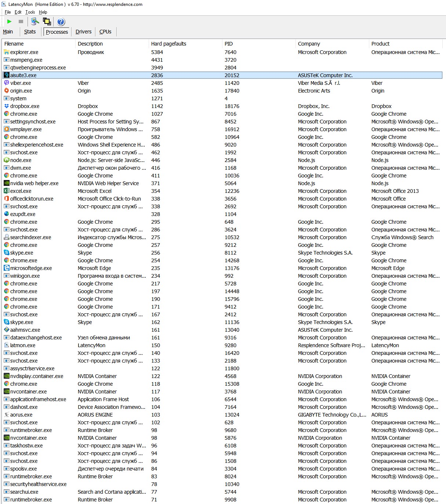This screenshot has width=446, height=504.
Task: Click 'GIGABYTE Technology Co.,L...' company cell
Action: (x=332, y=415)
